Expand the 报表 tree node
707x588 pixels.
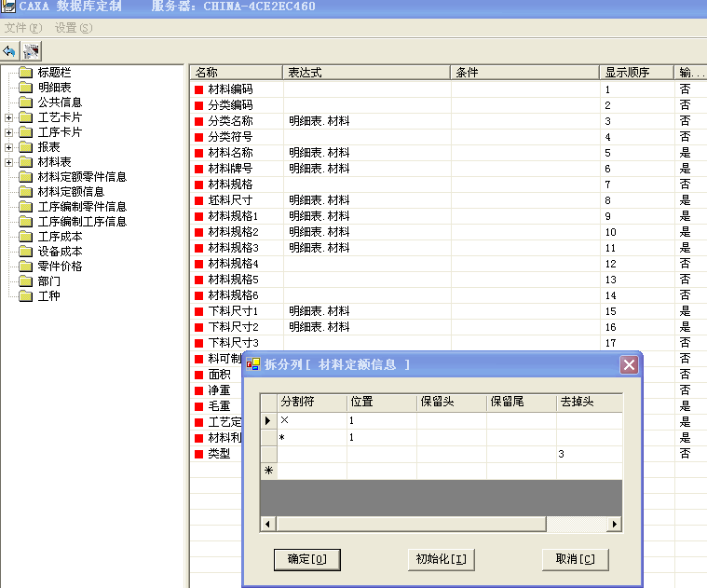pyautogui.click(x=9, y=147)
